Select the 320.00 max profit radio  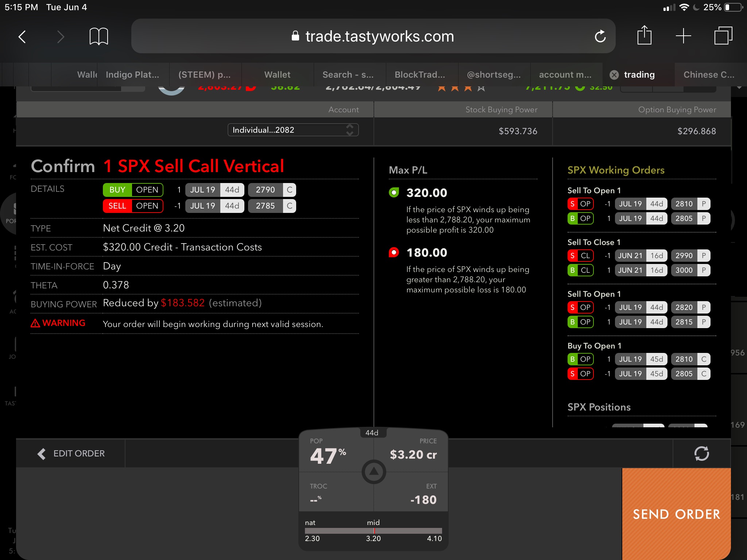coord(394,192)
